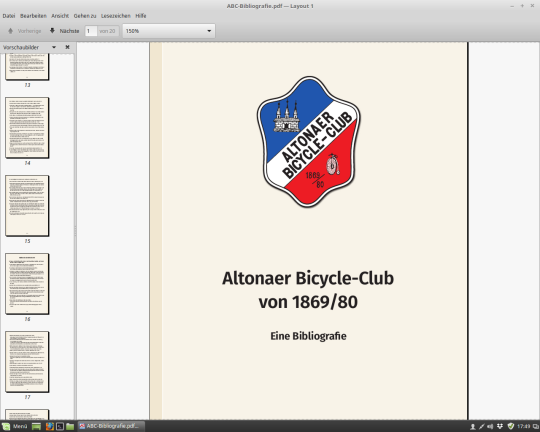The height and width of the screenshot is (432, 540).
Task: Click show desktop icon in taskbar
Action: [36, 426]
